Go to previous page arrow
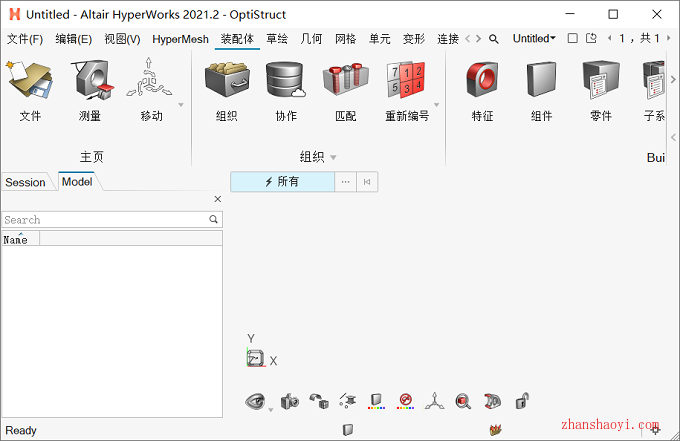680x441 pixels. click(x=610, y=38)
